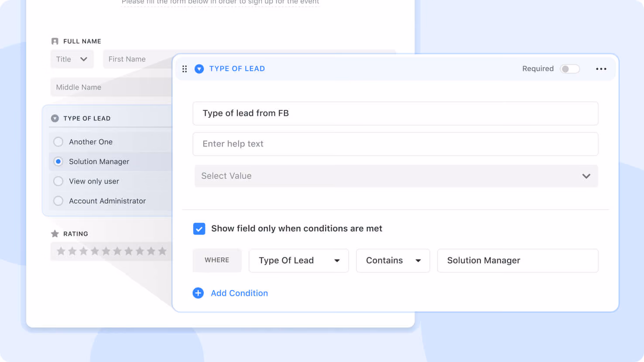Click the Full Name person icon
The image size is (644, 362).
pyautogui.click(x=55, y=41)
